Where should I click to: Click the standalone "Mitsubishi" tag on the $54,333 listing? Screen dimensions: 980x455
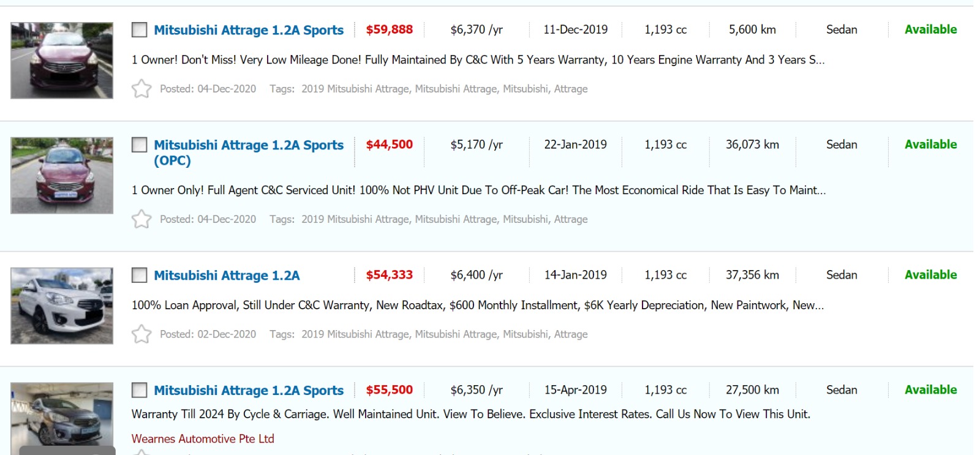click(526, 334)
